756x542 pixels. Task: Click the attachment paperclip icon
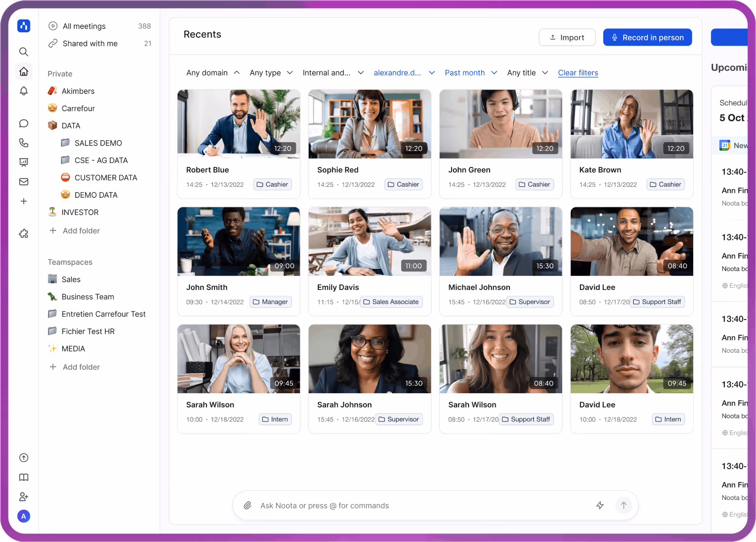247,505
